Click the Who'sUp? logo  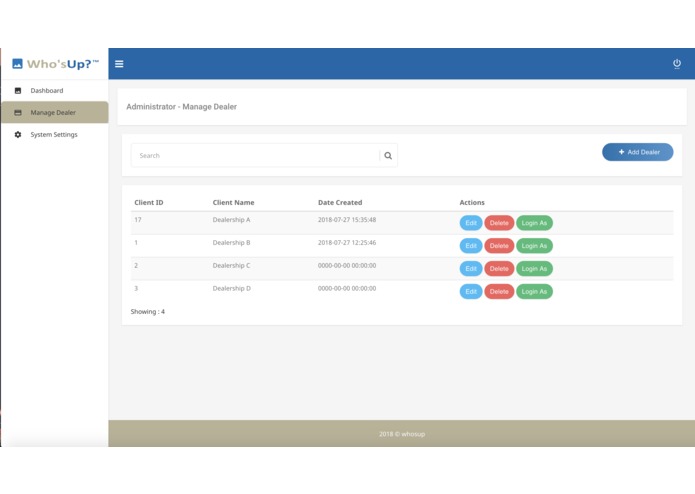55,64
